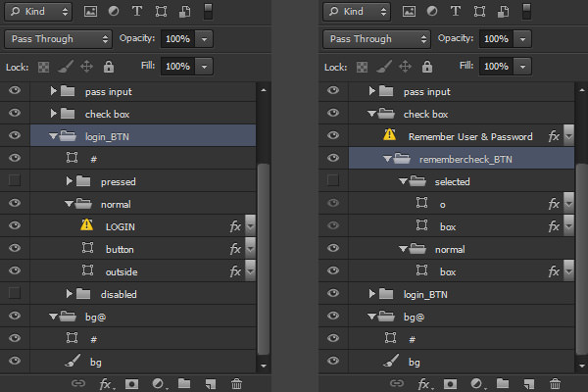This screenshot has width=588, height=392.
Task: Click the link layers icon in left panel
Action: pos(78,383)
